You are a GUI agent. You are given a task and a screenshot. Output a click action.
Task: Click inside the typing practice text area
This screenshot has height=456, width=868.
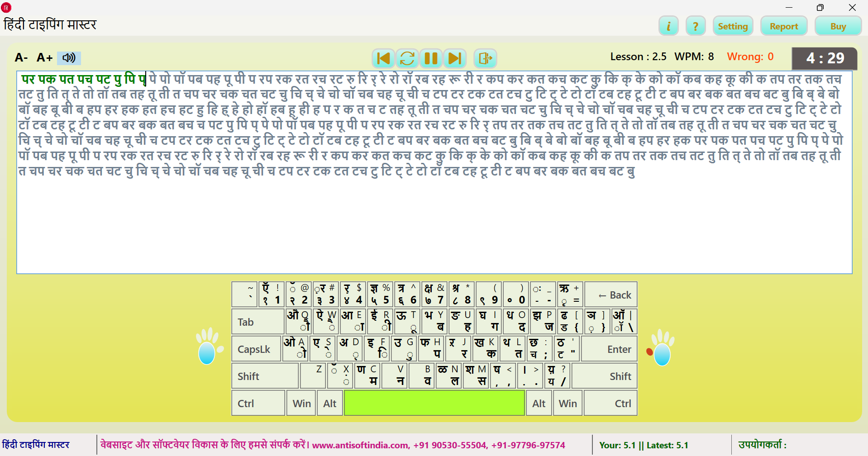tap(434, 222)
